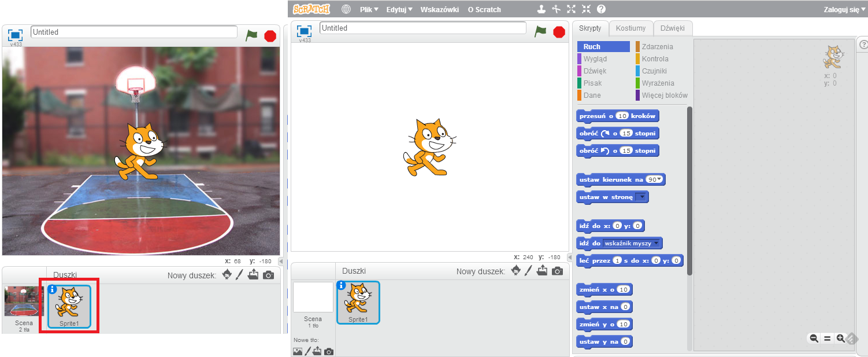Reset the scripts area zoom
Image resolution: width=868 pixels, height=357 pixels.
click(827, 338)
